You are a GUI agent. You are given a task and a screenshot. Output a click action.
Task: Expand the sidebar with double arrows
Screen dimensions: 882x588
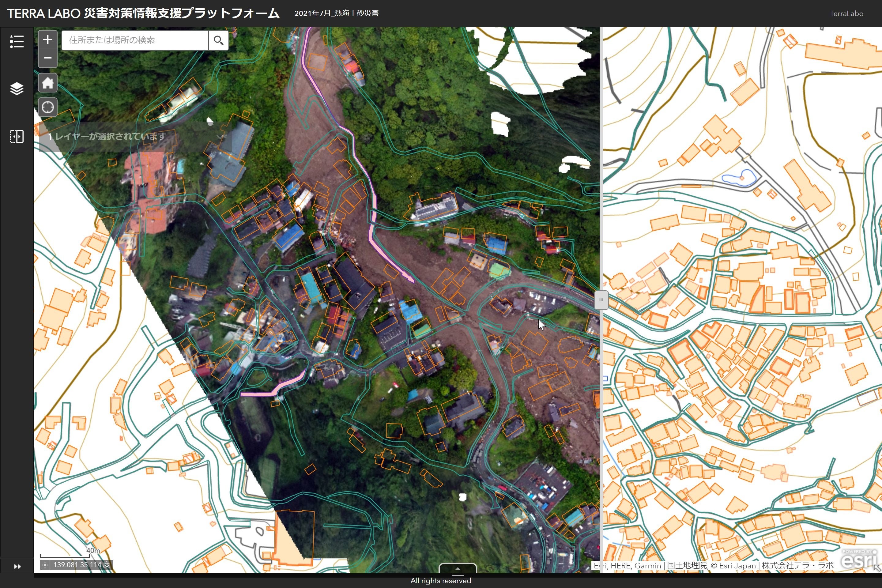click(17, 566)
